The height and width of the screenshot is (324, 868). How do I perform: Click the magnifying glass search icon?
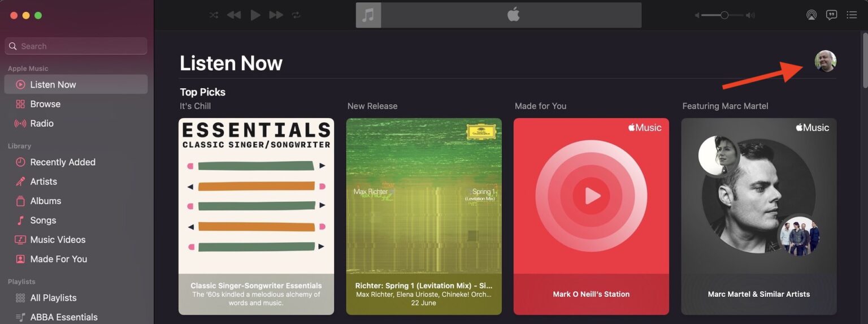coord(13,46)
